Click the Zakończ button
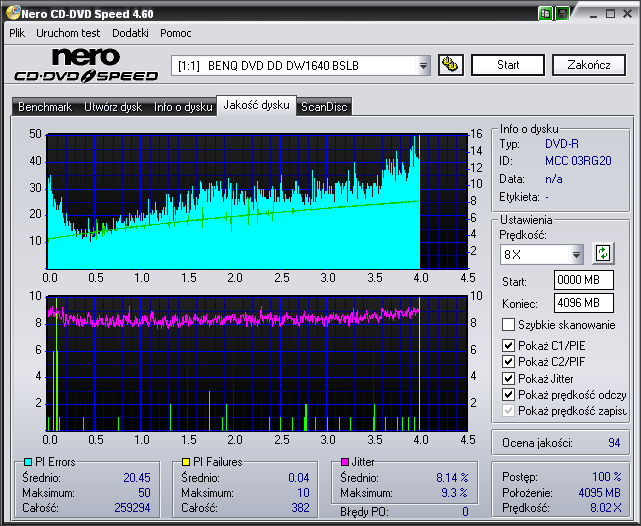The image size is (641, 526). pos(589,65)
